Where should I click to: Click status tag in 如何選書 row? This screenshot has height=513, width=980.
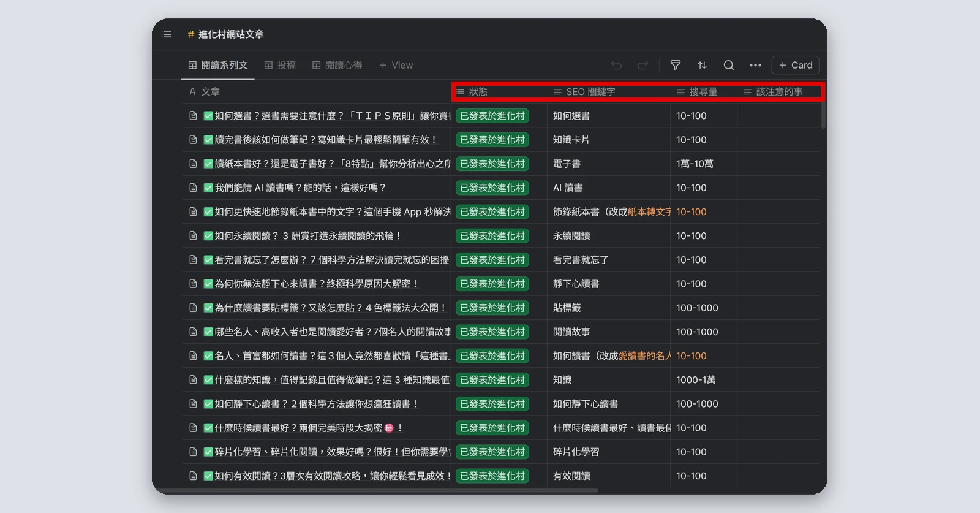pos(492,116)
